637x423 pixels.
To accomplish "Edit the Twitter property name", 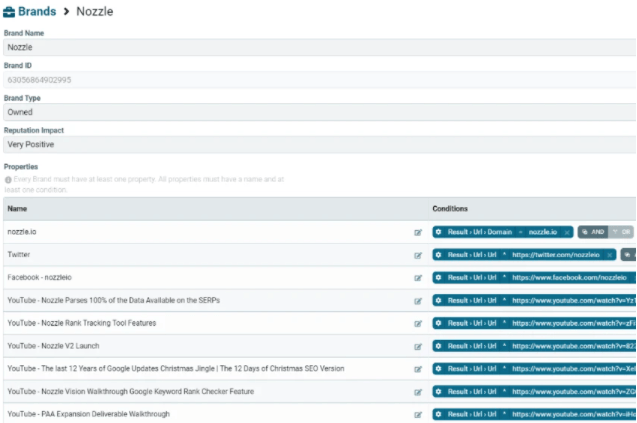I will pos(418,255).
